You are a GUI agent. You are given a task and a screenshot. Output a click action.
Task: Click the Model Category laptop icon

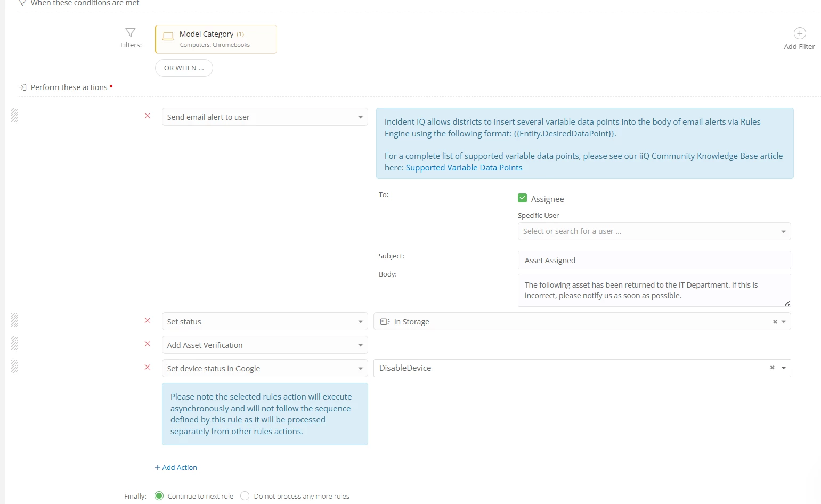pos(168,36)
